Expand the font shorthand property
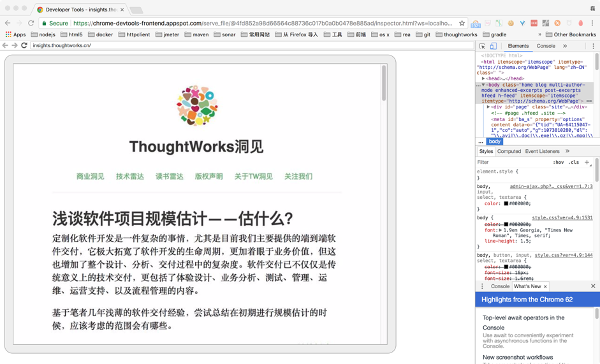 pos(500,230)
